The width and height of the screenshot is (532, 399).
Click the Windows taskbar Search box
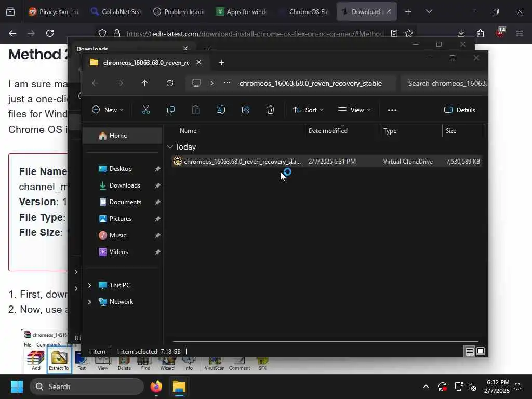[87, 387]
